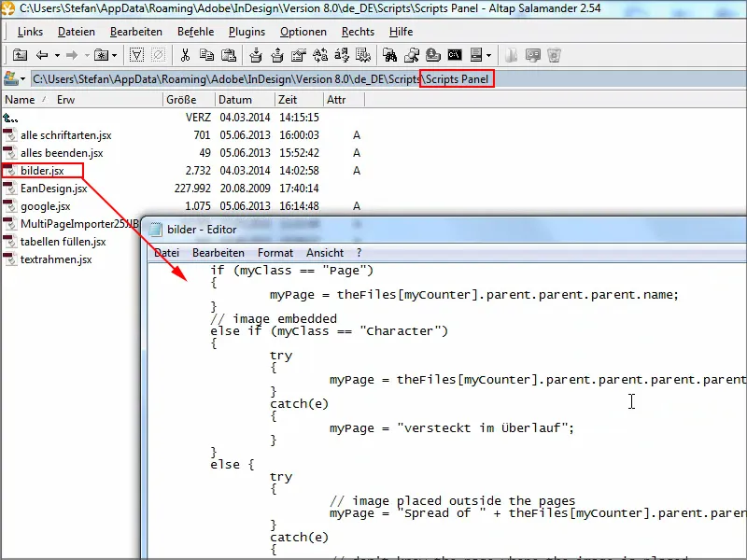The image size is (747, 560).
Task: Select EanDesign.jsx file
Action: click(x=53, y=189)
